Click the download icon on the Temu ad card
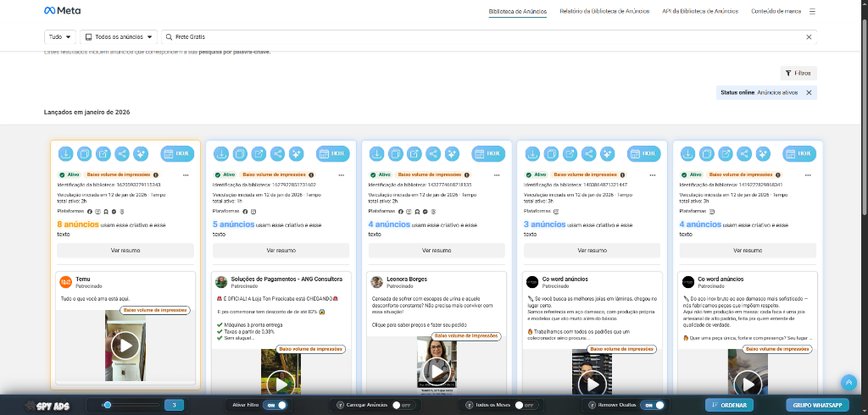The height and width of the screenshot is (415, 868). [66, 153]
